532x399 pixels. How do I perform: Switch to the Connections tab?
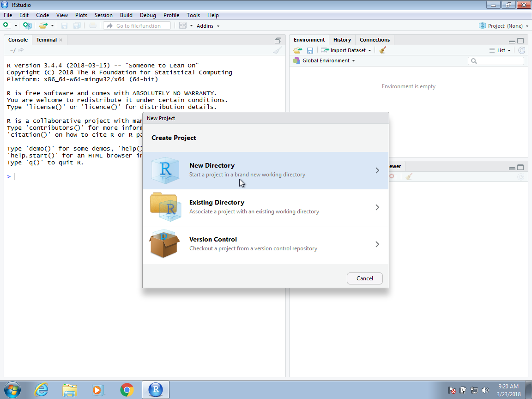[375, 40]
